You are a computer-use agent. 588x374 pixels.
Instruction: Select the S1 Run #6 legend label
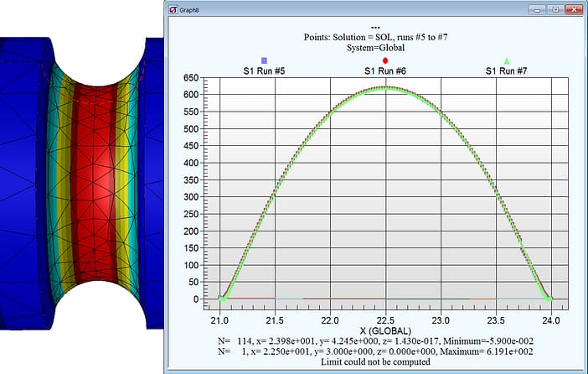coord(385,72)
